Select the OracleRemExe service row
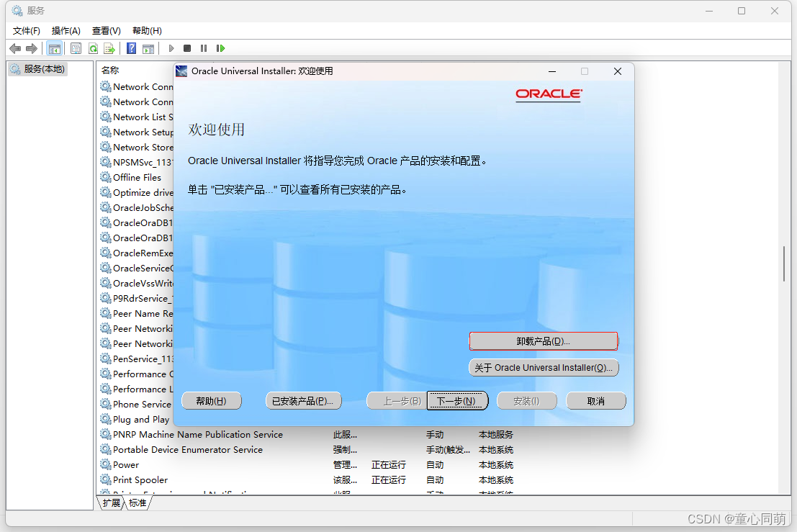797x532 pixels. click(143, 253)
